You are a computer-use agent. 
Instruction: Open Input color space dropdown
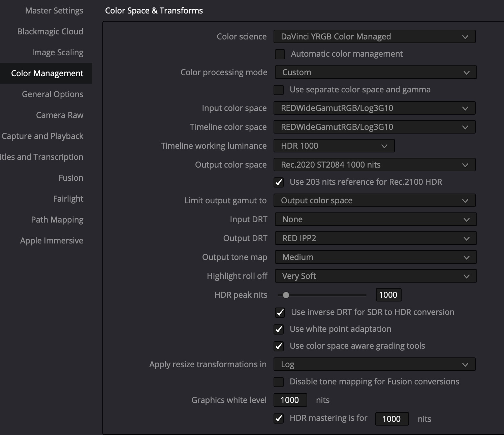pyautogui.click(x=374, y=108)
